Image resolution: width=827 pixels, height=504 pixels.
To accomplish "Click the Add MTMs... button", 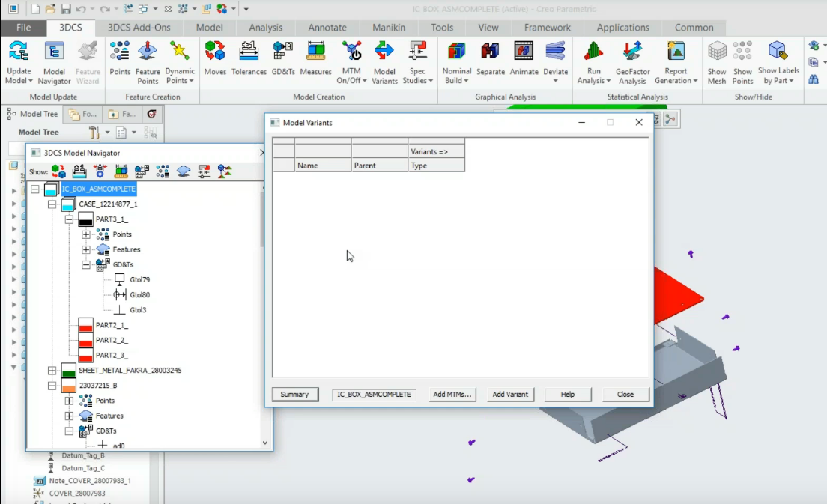I will pyautogui.click(x=452, y=395).
